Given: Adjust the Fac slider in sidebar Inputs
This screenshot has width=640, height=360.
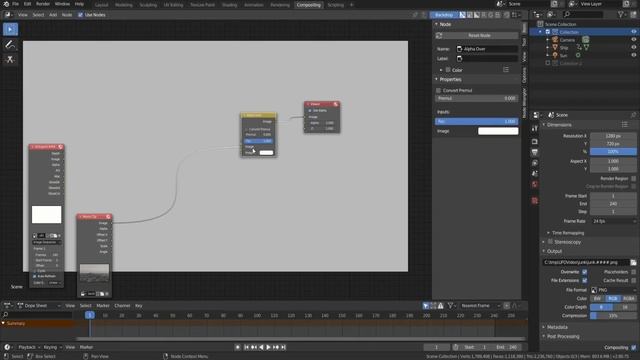Looking at the screenshot, I should pyautogui.click(x=476, y=121).
